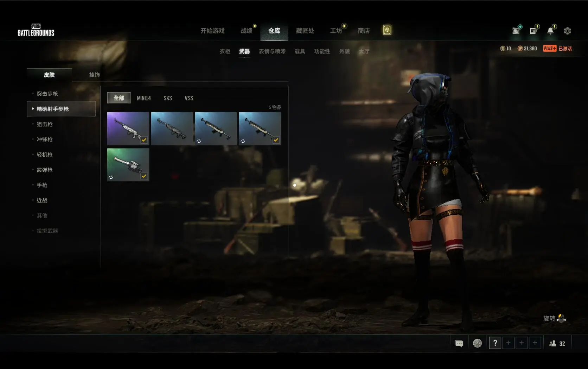Open the 表情与喷漆 sub-tab
Image resolution: width=588 pixels, height=369 pixels.
pyautogui.click(x=272, y=51)
